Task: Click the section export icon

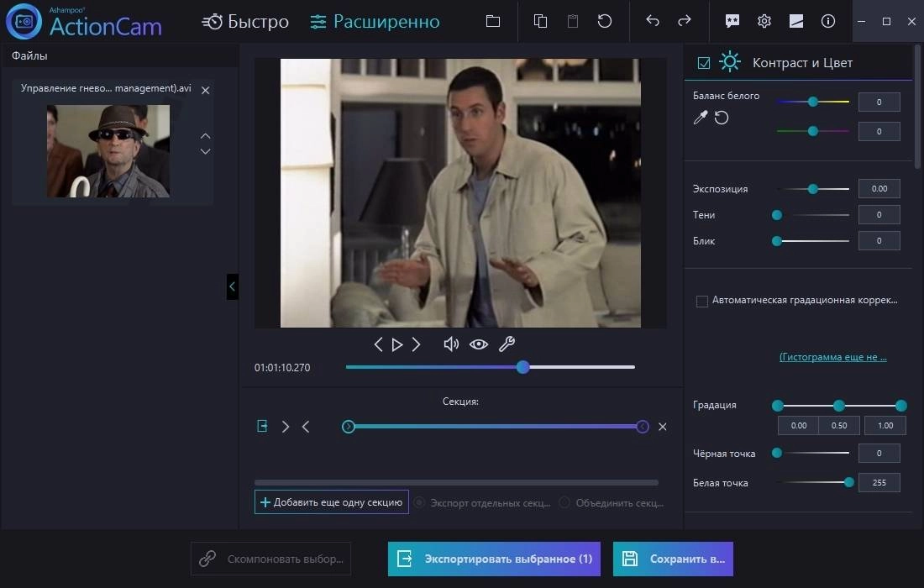Action: [x=262, y=426]
